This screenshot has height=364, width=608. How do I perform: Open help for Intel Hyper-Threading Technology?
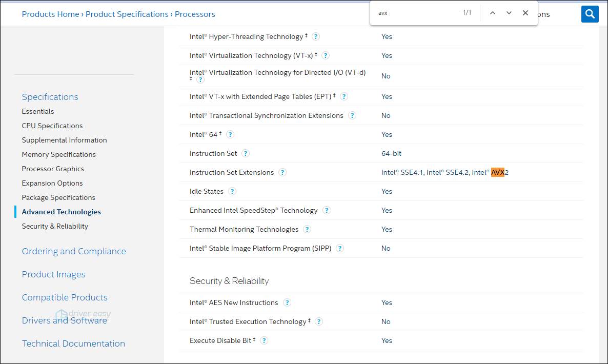click(316, 36)
